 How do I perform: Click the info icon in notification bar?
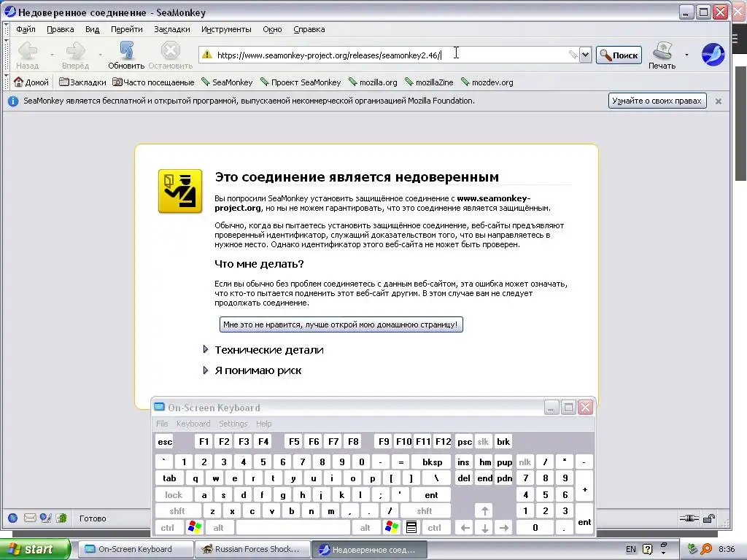click(x=13, y=101)
